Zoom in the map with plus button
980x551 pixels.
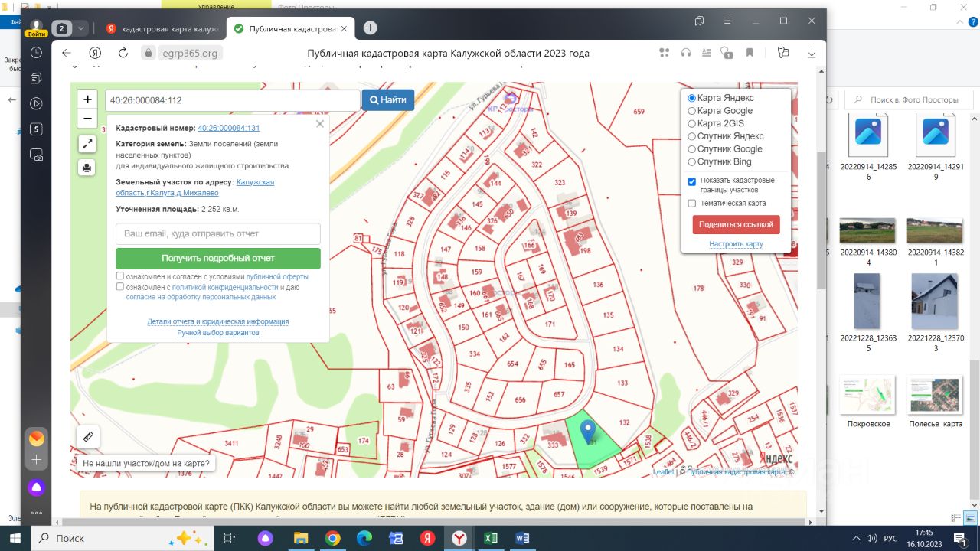(87, 99)
